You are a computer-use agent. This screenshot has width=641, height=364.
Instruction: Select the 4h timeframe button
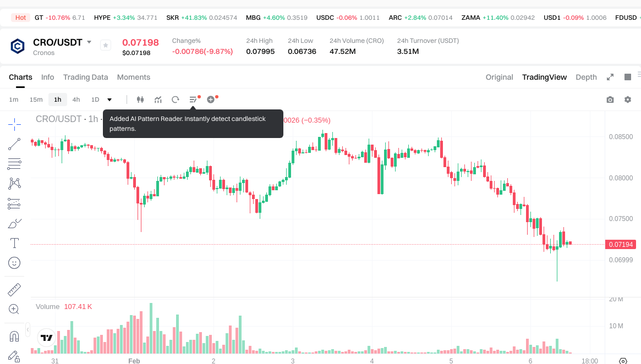pos(76,100)
